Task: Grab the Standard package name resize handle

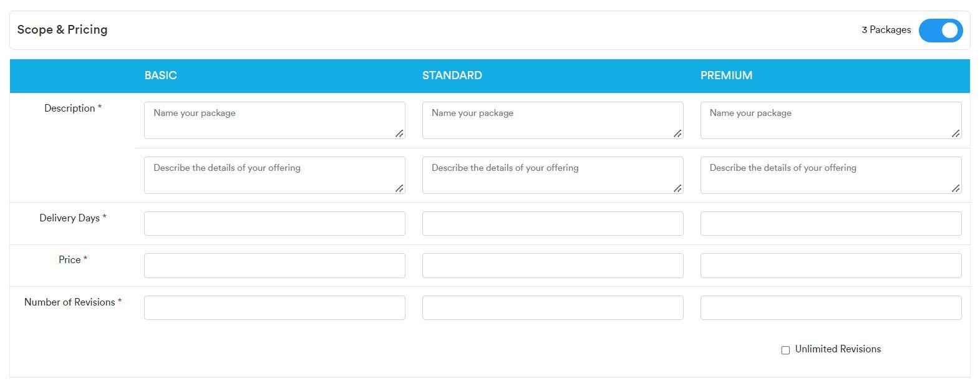Action: (x=677, y=133)
